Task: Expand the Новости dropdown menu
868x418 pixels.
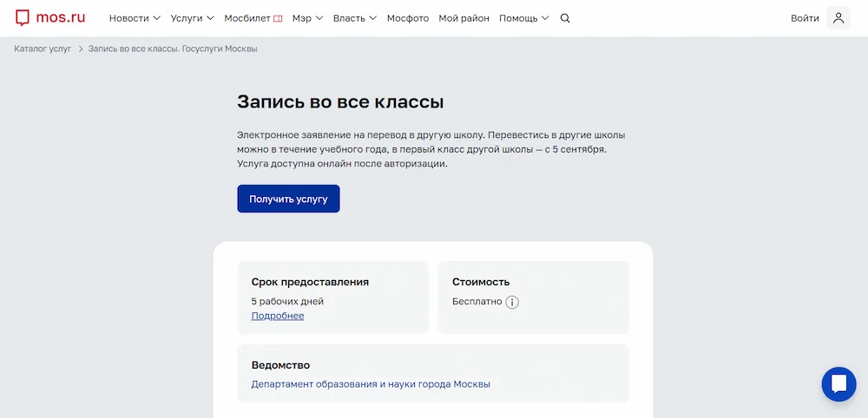Action: click(x=135, y=18)
